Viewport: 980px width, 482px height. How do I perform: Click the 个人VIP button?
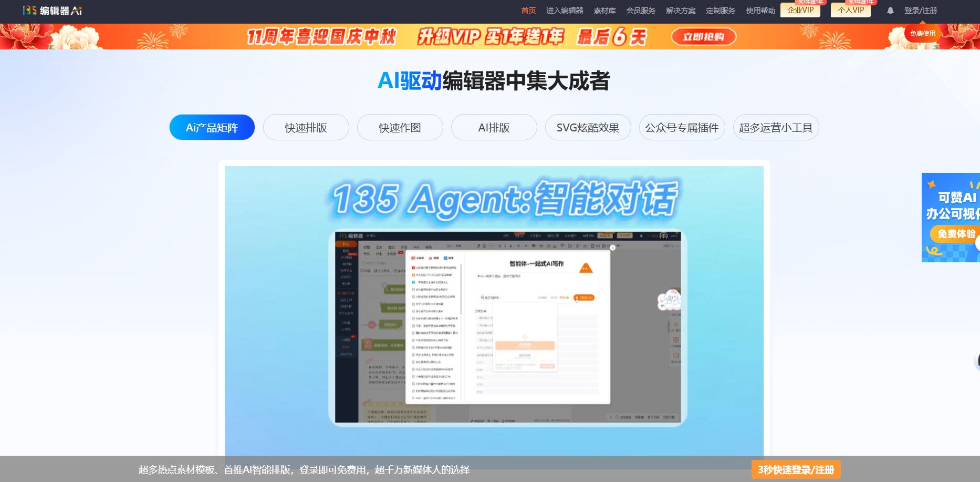tap(850, 10)
